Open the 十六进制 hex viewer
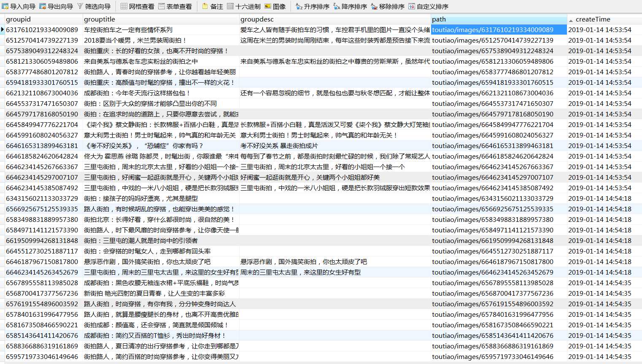The image size is (642, 364). coord(244,6)
